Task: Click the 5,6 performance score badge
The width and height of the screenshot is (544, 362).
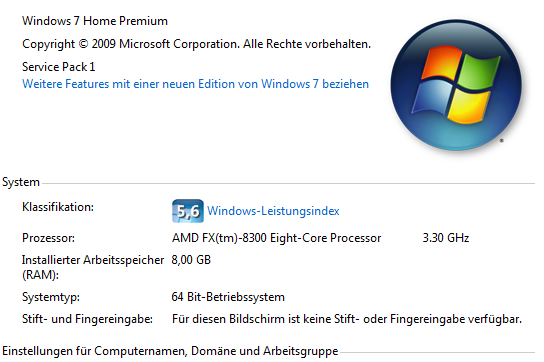Action: 188,211
